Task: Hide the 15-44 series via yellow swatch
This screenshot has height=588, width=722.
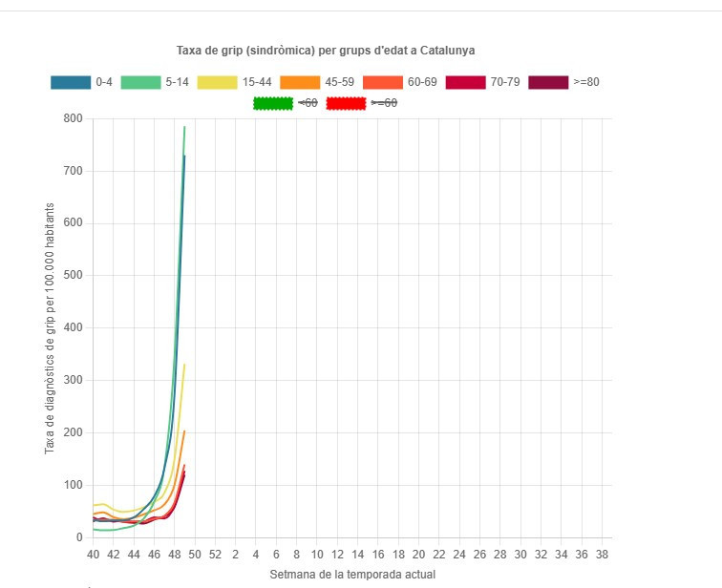Action: pyautogui.click(x=217, y=82)
